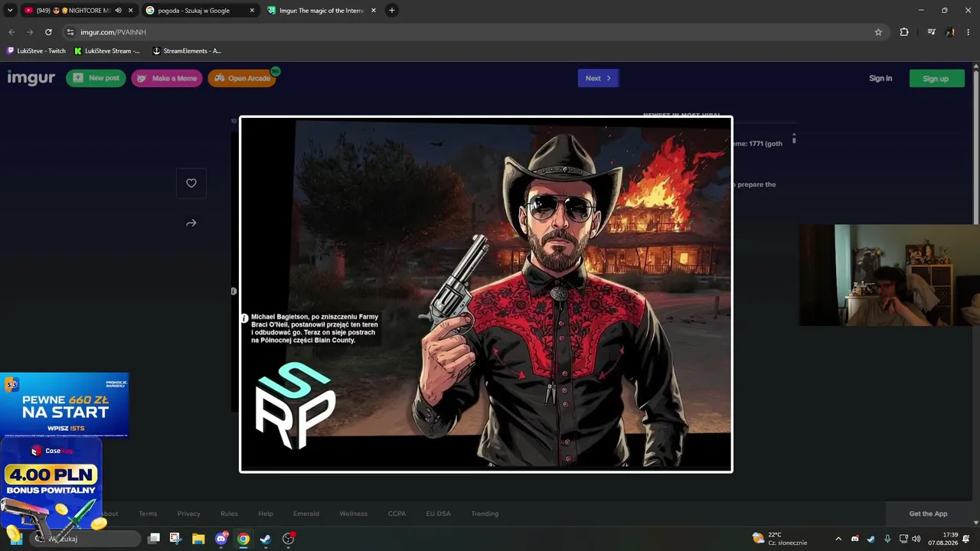Click the network tray icon
The width and height of the screenshot is (980, 551).
[x=903, y=539]
